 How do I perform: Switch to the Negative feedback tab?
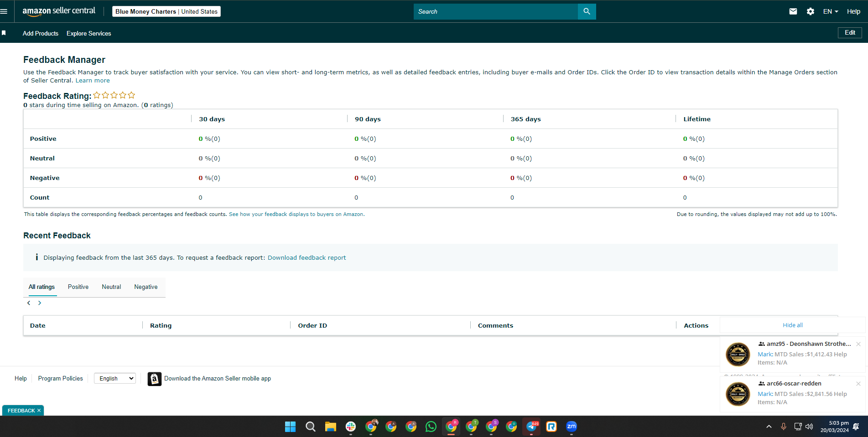point(146,287)
